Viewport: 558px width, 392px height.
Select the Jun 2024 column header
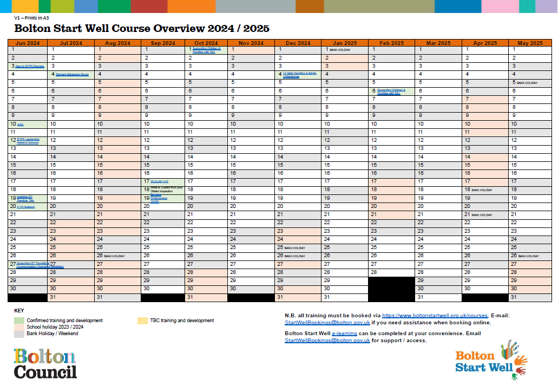[x=28, y=43]
